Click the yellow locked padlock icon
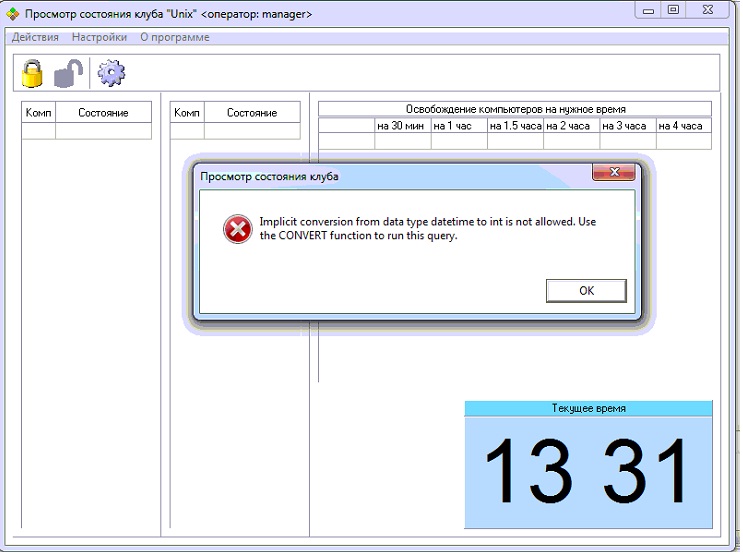This screenshot has width=743, height=554. [x=32, y=73]
